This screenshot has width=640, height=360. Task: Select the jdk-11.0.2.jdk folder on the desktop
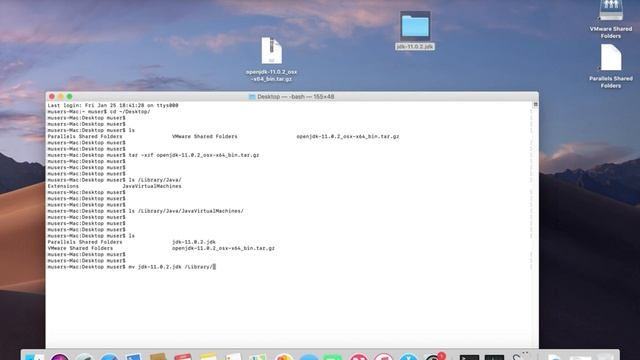click(x=415, y=26)
